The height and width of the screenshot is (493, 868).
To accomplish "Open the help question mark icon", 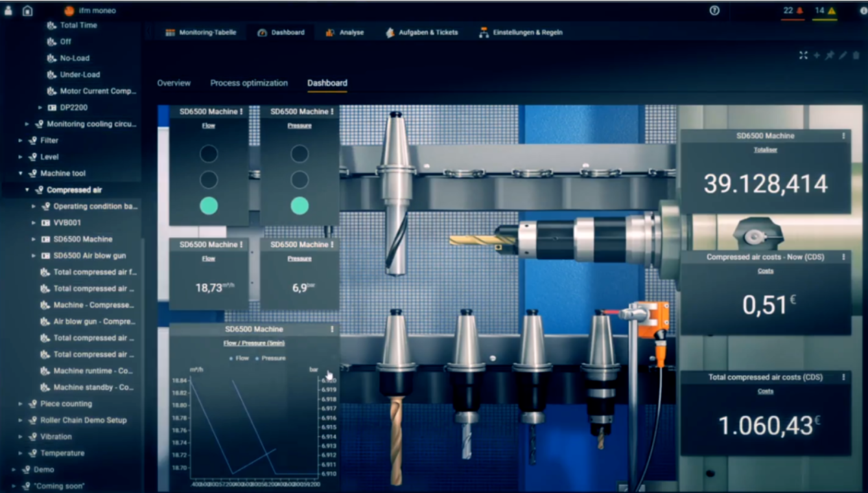I will coord(714,10).
